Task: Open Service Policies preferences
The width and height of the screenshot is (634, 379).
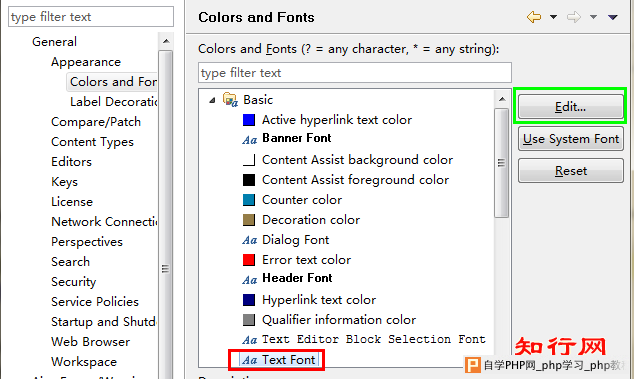Action: point(95,302)
